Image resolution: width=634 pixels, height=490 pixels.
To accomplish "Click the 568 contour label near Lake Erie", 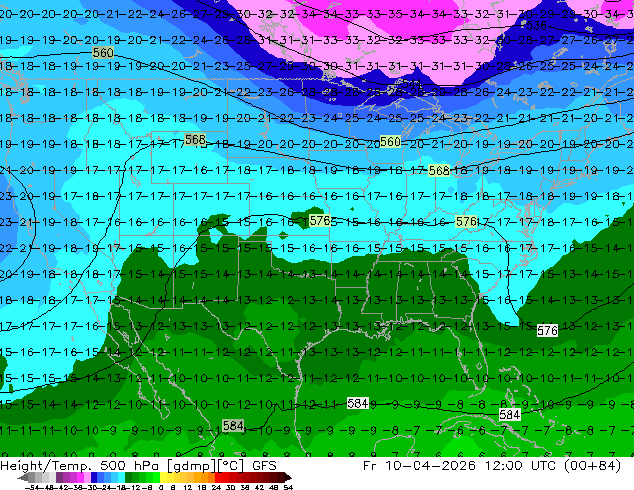I will coord(439,171).
